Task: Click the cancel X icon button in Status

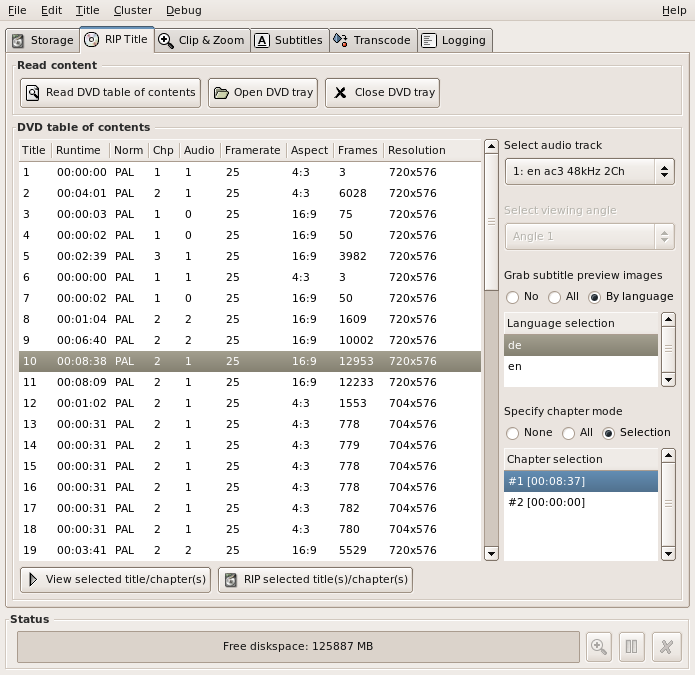Action: point(666,647)
